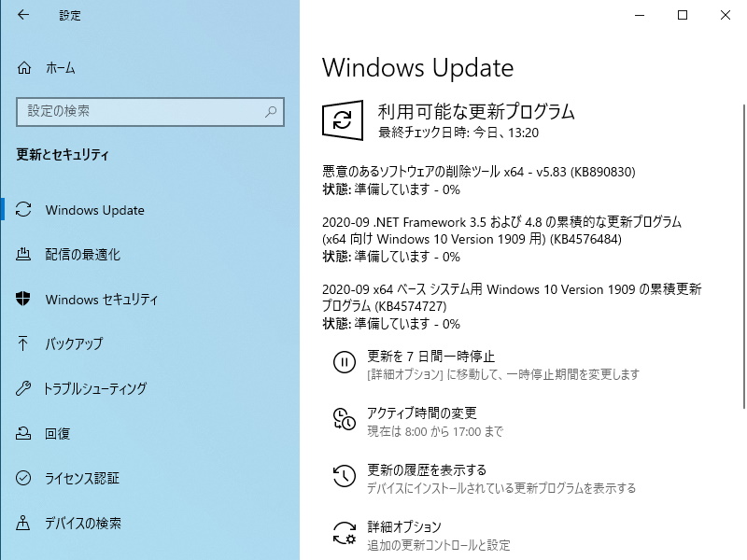
Task: Focus the 設定の検索 search field
Action: tap(150, 112)
